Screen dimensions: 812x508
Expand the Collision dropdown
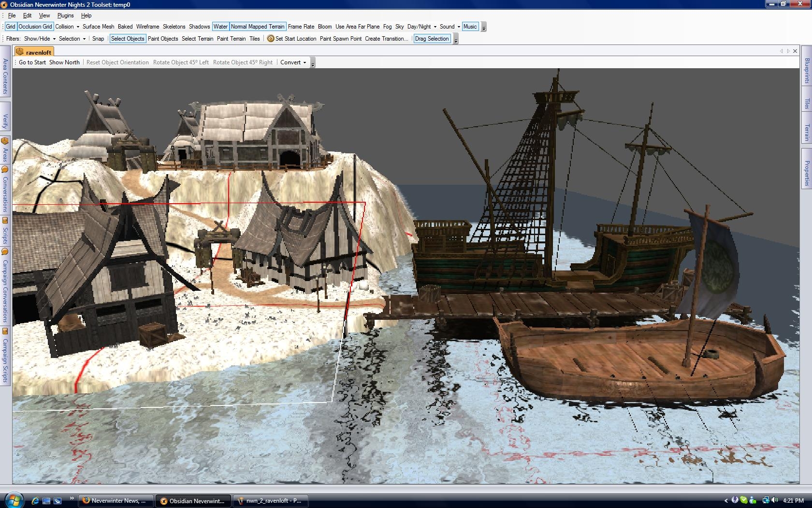click(x=67, y=27)
